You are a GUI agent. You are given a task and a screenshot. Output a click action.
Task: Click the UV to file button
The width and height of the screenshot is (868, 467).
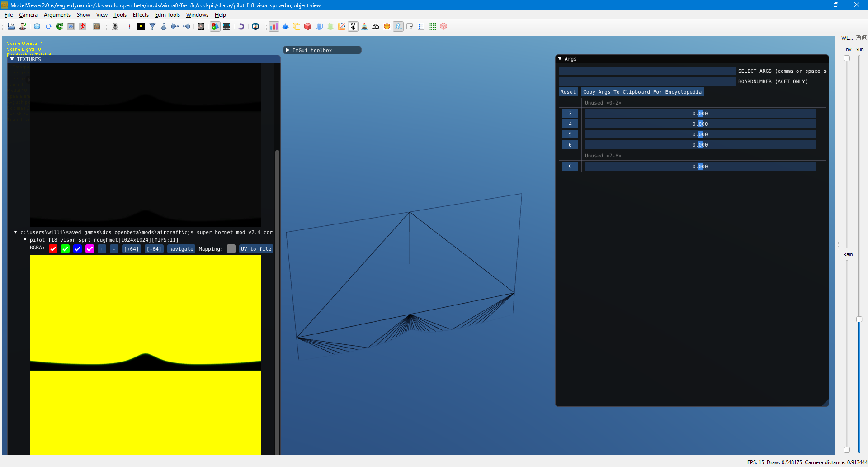coord(256,249)
